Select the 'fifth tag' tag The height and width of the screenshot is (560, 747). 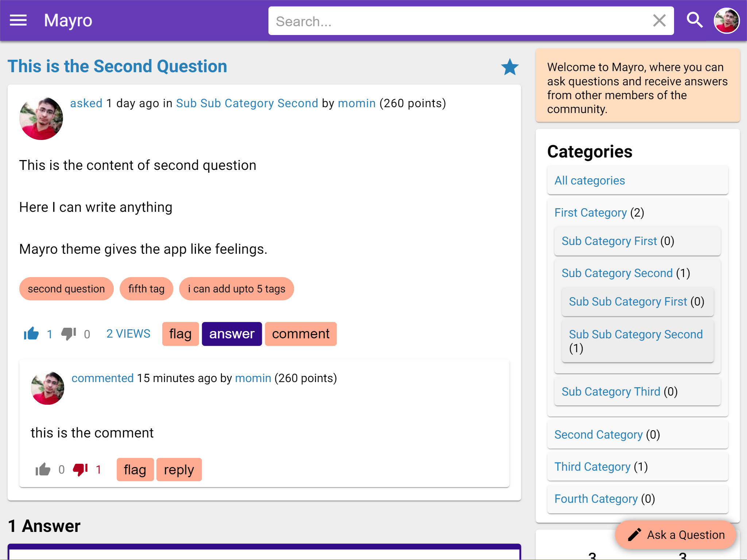146,289
